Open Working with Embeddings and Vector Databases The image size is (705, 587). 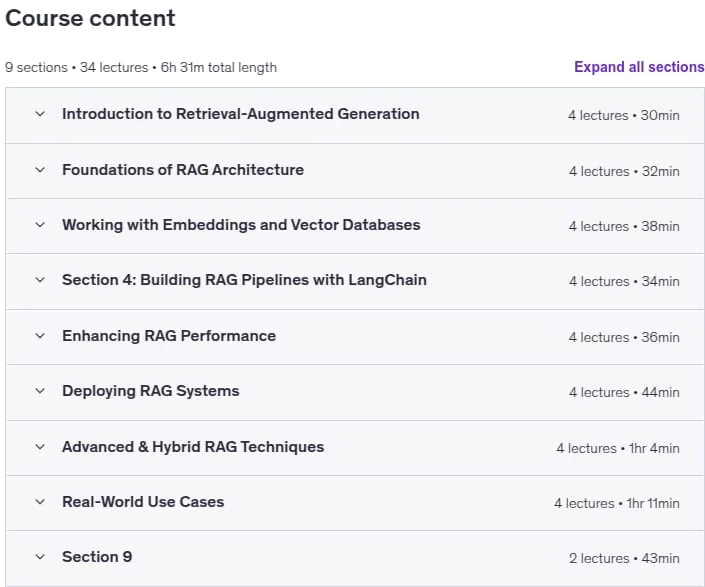pos(241,225)
